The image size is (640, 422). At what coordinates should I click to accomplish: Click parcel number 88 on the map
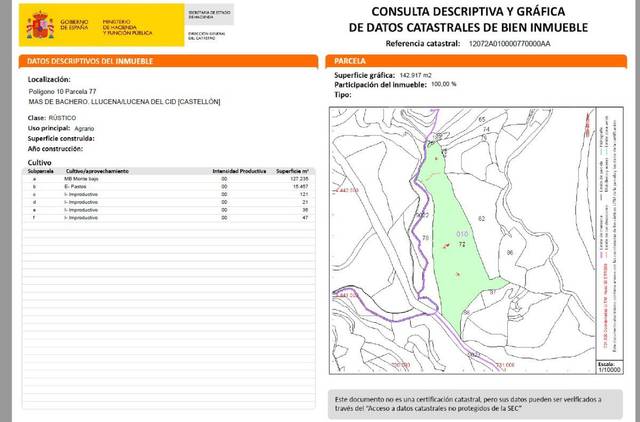click(x=467, y=313)
